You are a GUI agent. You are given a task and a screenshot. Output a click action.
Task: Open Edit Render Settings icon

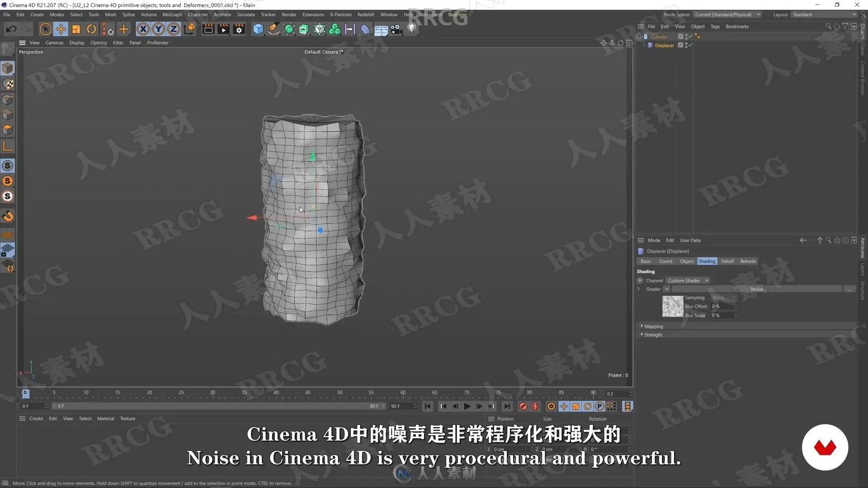tap(239, 29)
